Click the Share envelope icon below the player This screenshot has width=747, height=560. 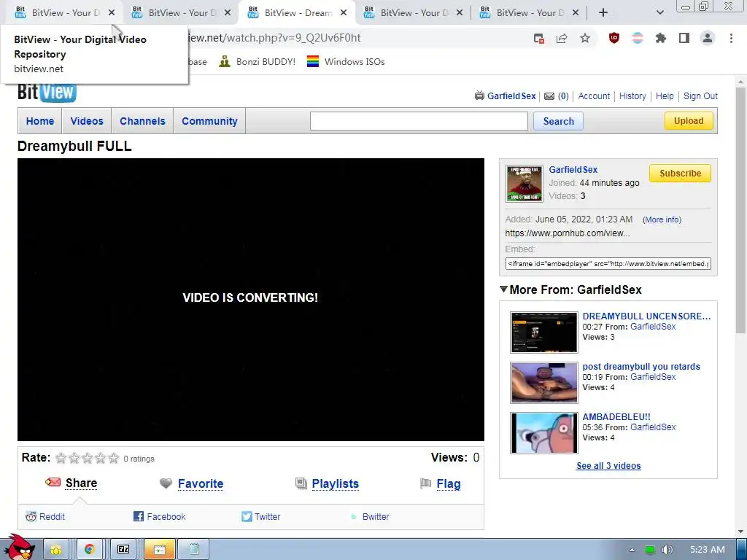[x=53, y=483]
